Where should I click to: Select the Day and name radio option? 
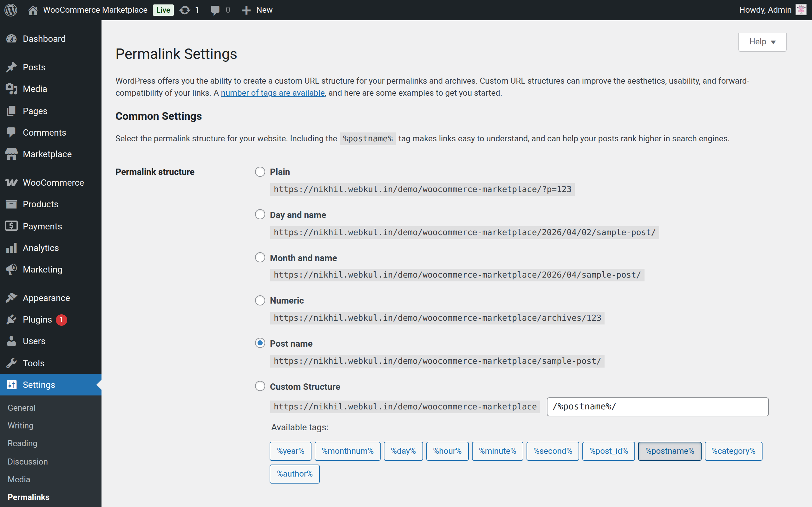pos(260,215)
